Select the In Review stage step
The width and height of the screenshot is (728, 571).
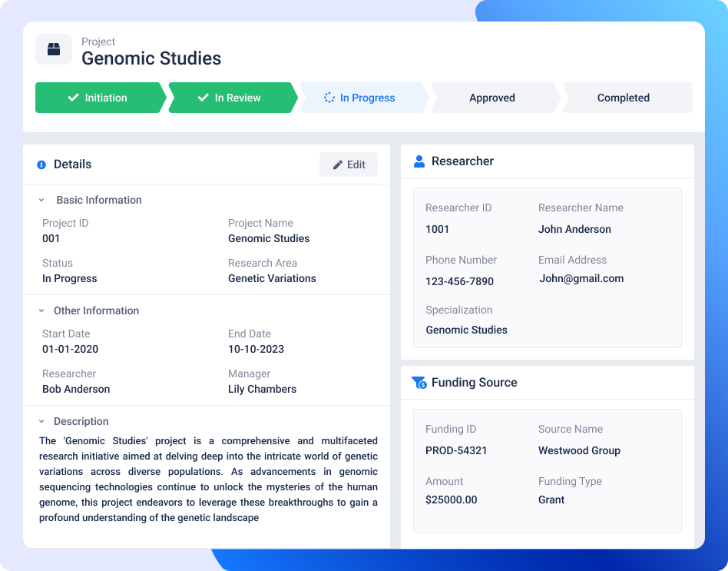click(x=233, y=98)
